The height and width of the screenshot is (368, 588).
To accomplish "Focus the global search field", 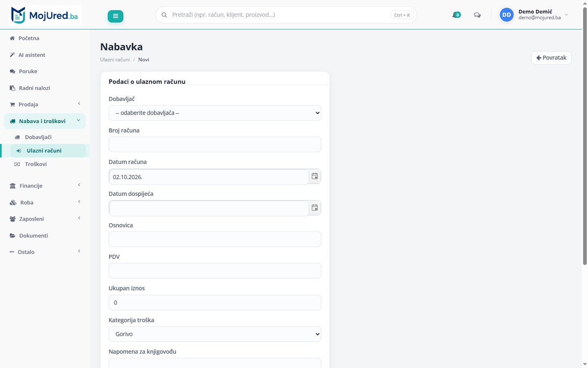I will click(x=286, y=15).
